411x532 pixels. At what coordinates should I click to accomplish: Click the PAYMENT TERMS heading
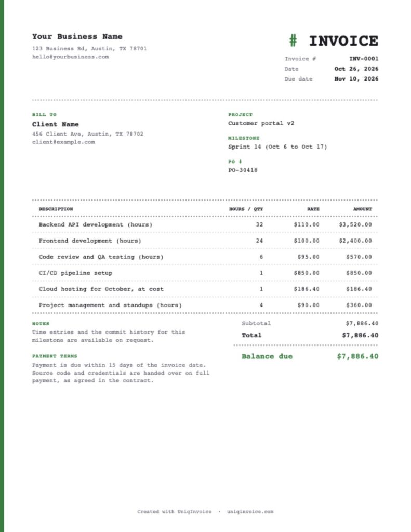[55, 356]
